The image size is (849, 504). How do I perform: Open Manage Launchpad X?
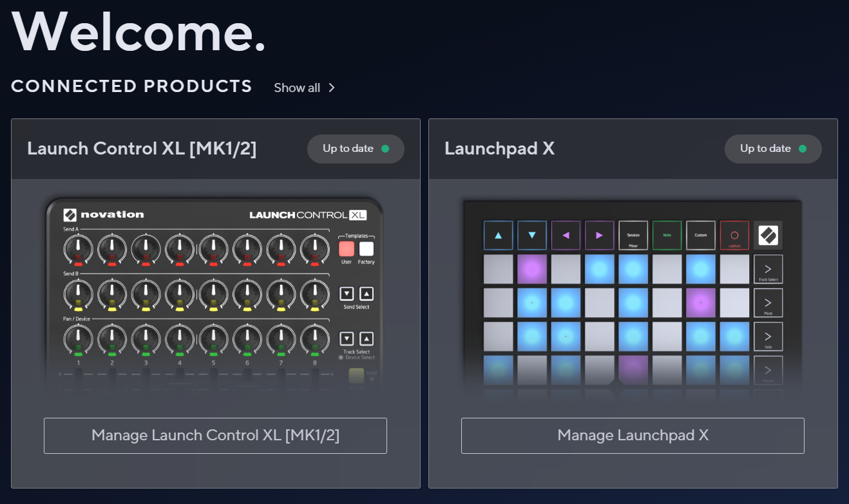pos(633,436)
